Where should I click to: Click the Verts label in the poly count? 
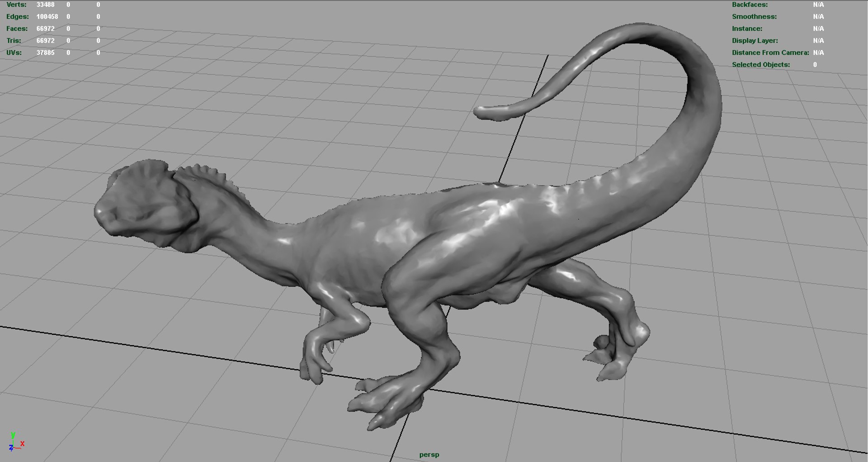coord(16,5)
